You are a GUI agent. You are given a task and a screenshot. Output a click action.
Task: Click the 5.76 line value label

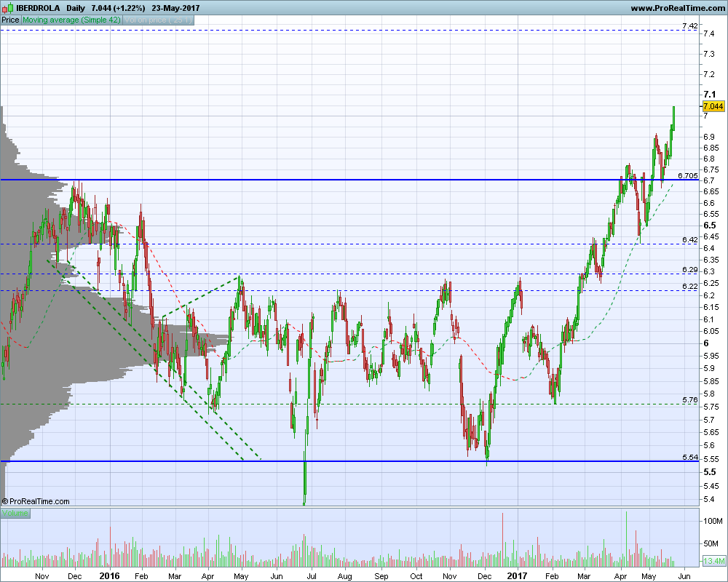coord(690,399)
